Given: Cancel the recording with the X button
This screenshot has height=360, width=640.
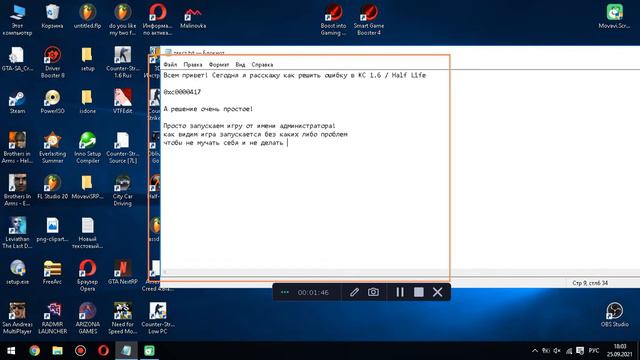Looking at the screenshot, I should [438, 292].
